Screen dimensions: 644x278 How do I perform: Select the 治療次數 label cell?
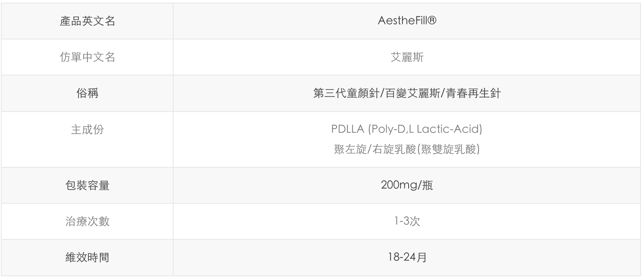[x=87, y=222]
